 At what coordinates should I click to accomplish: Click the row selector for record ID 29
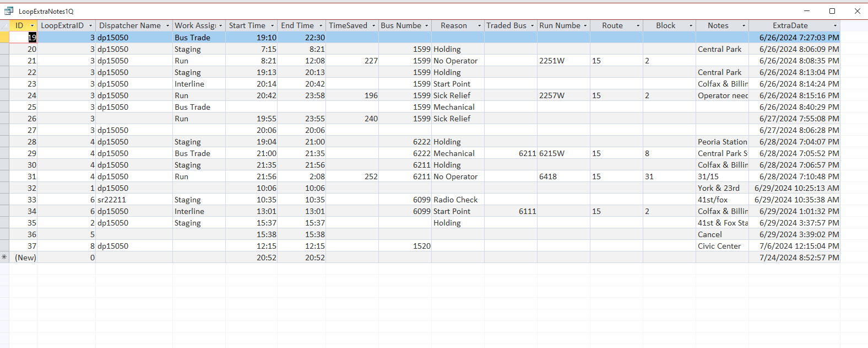(x=4, y=153)
